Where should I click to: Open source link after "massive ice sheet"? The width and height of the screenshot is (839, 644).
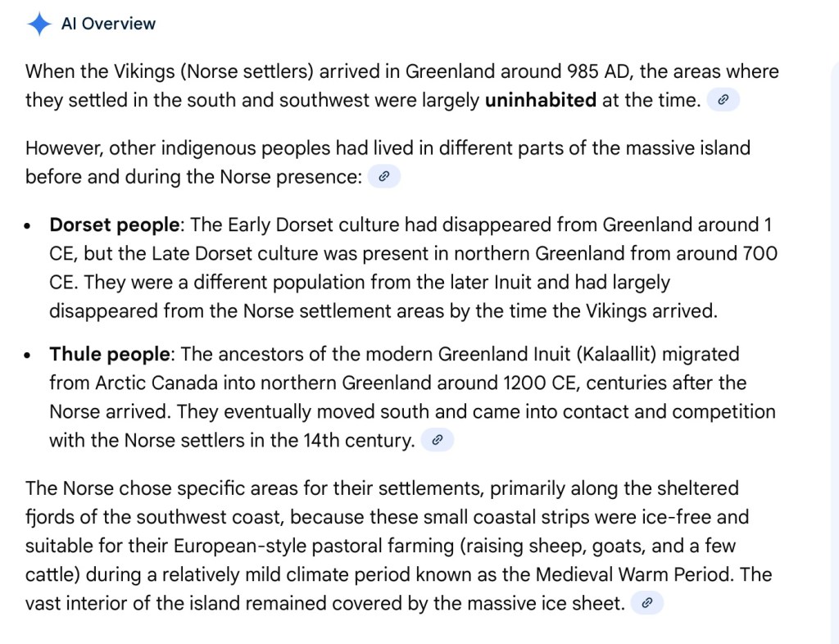pos(646,603)
